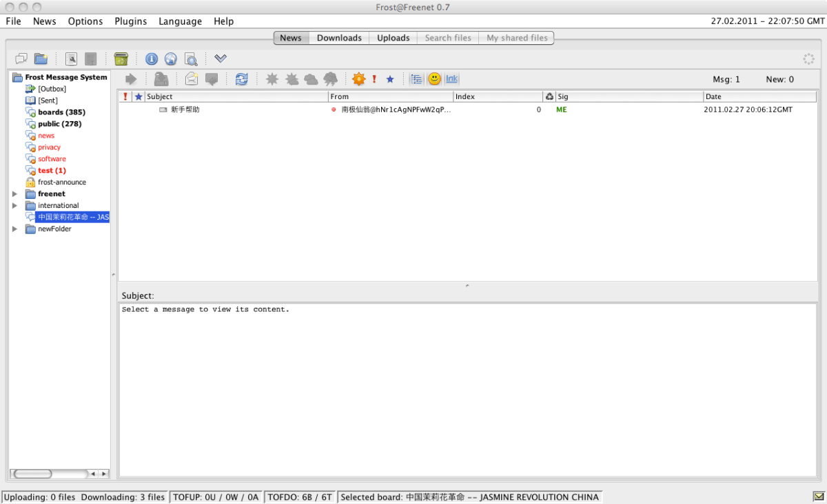Click the recycle icon column header
The image size is (827, 504).
click(x=549, y=96)
